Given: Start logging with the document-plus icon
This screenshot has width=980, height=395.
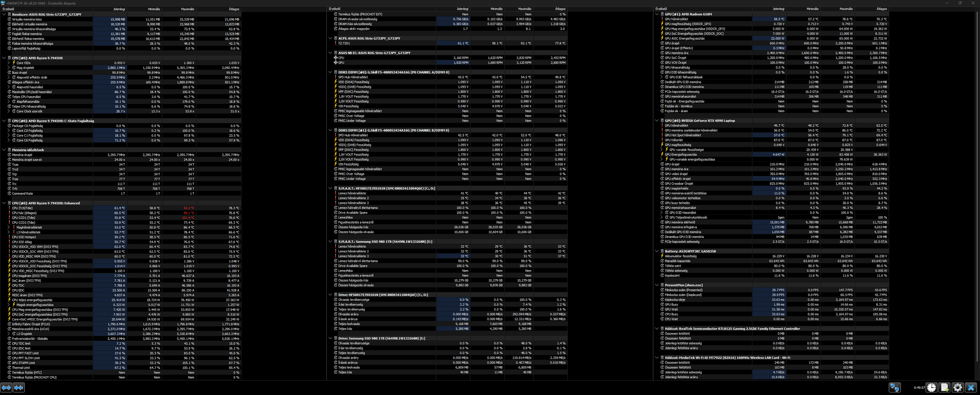Looking at the screenshot, I should tap(945, 387).
